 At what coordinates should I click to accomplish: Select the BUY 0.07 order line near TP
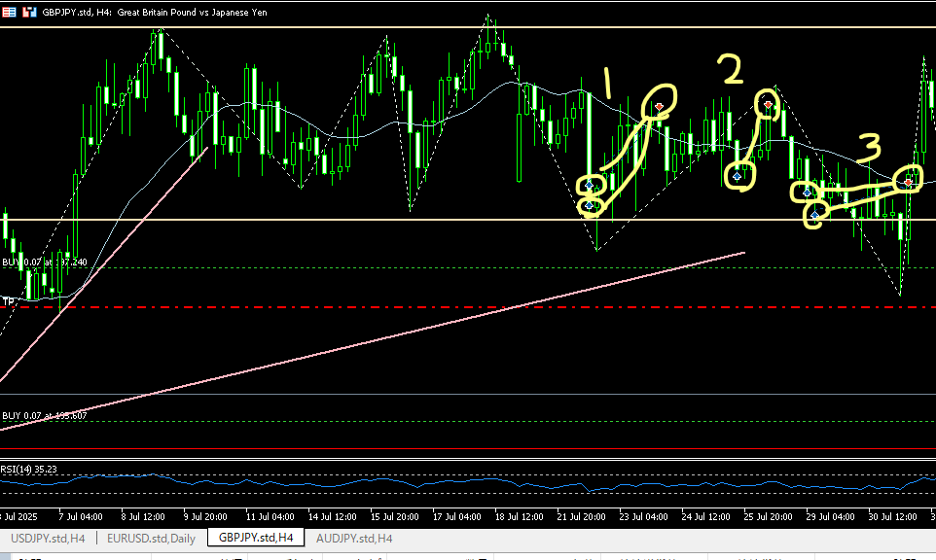pyautogui.click(x=44, y=262)
